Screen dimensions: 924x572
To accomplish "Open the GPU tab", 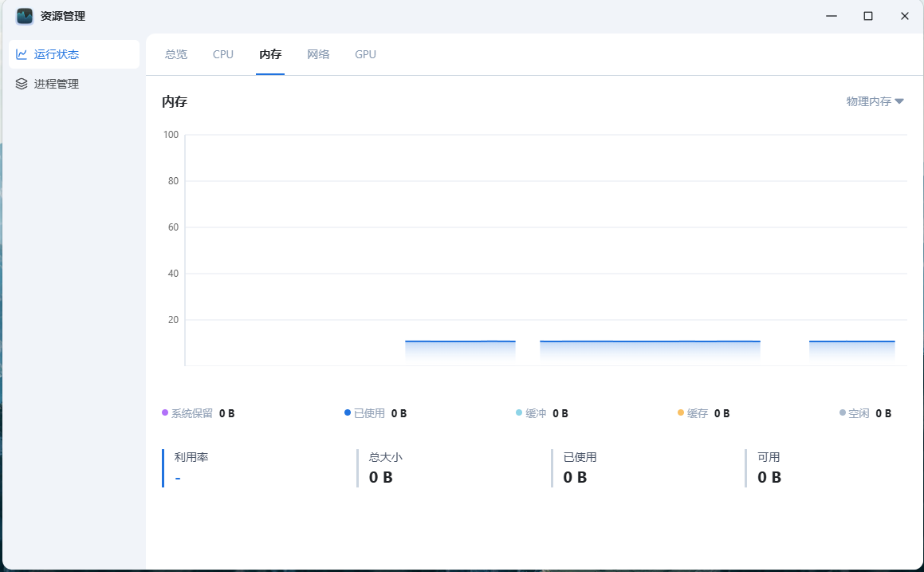I will point(366,54).
